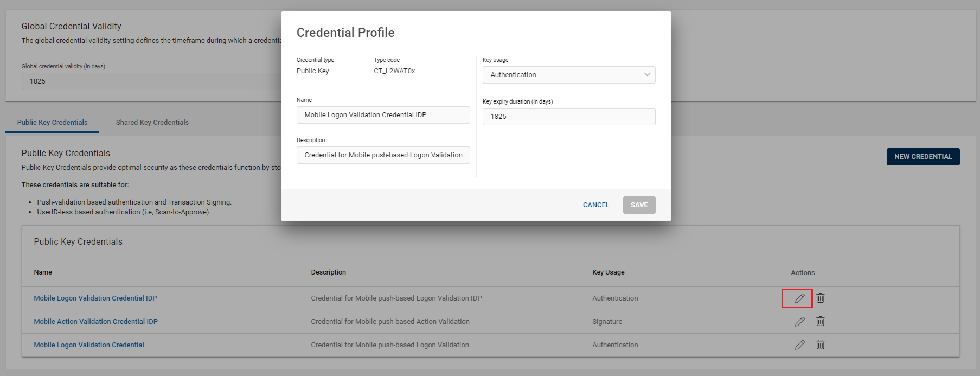Viewport: 980px width, 376px height.
Task: Delete Mobile Logon Validation Credential IDP row
Action: click(821, 298)
